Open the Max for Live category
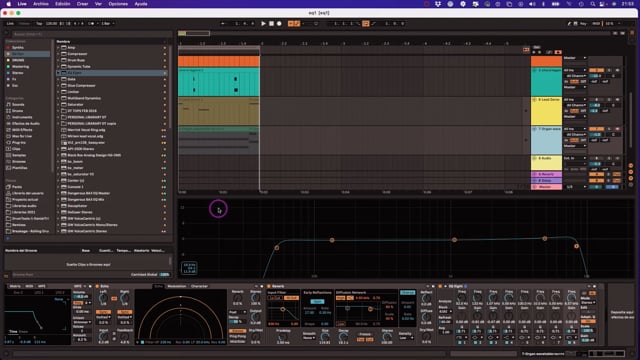Image resolution: width=640 pixels, height=360 pixels. pyautogui.click(x=22, y=136)
